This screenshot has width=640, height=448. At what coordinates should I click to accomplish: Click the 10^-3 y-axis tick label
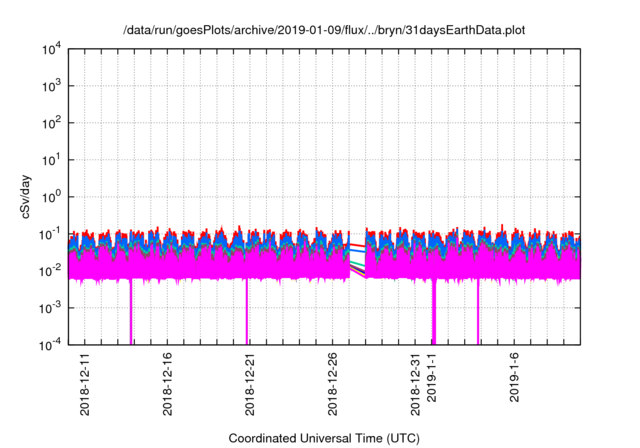[51, 308]
